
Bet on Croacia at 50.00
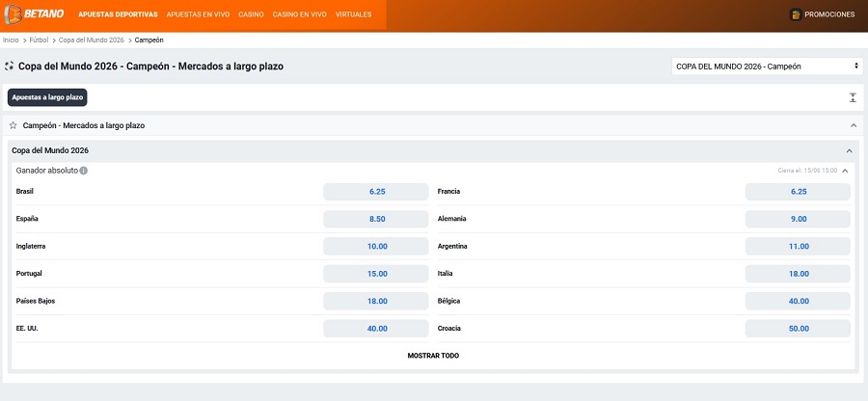(x=798, y=329)
